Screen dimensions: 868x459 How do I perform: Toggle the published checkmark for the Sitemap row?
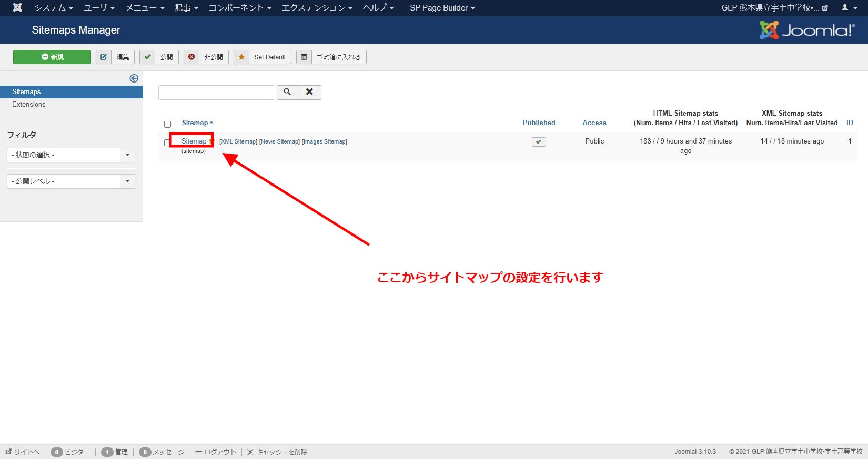click(539, 142)
